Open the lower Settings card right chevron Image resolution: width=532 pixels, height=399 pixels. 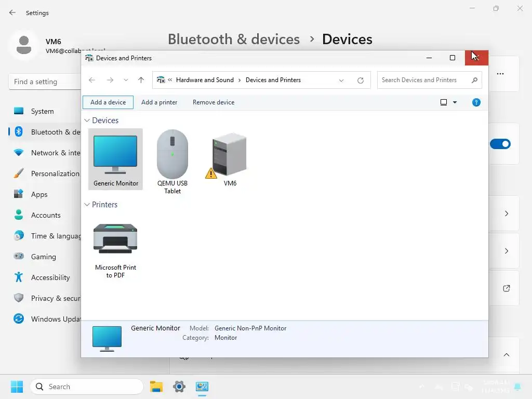tap(506, 251)
